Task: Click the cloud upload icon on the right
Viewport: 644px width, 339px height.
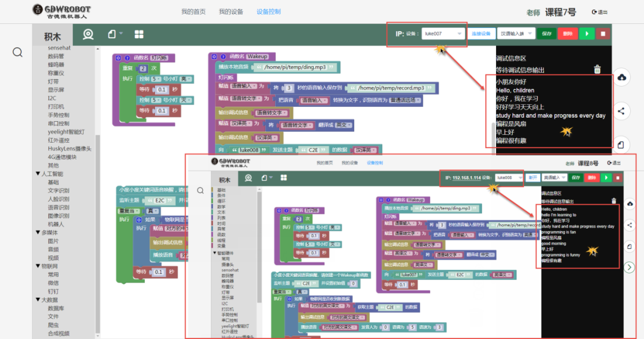Action: [622, 78]
